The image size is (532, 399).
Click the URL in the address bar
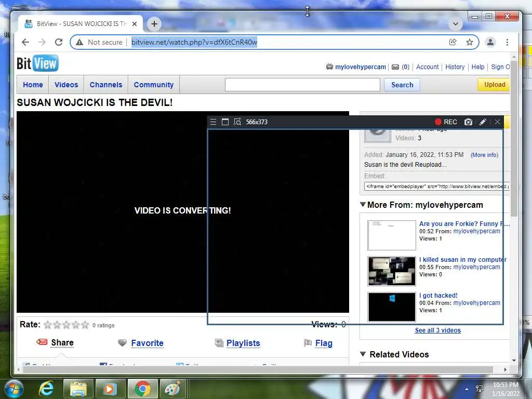click(194, 42)
